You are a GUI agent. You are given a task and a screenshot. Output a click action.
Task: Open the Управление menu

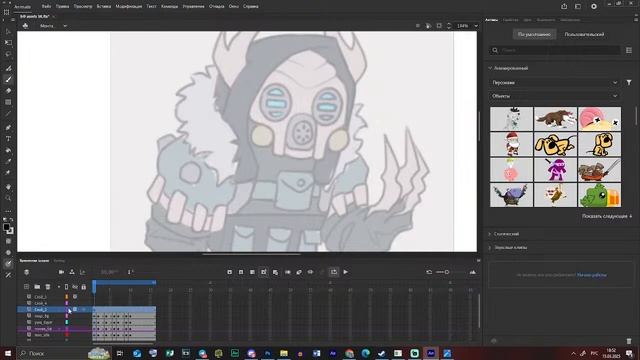coord(193,7)
